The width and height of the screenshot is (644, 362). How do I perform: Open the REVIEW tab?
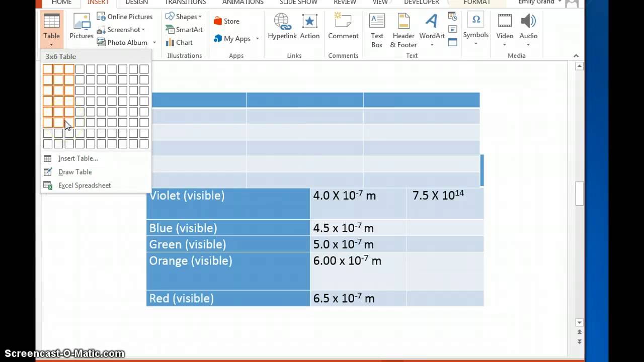coord(345,3)
